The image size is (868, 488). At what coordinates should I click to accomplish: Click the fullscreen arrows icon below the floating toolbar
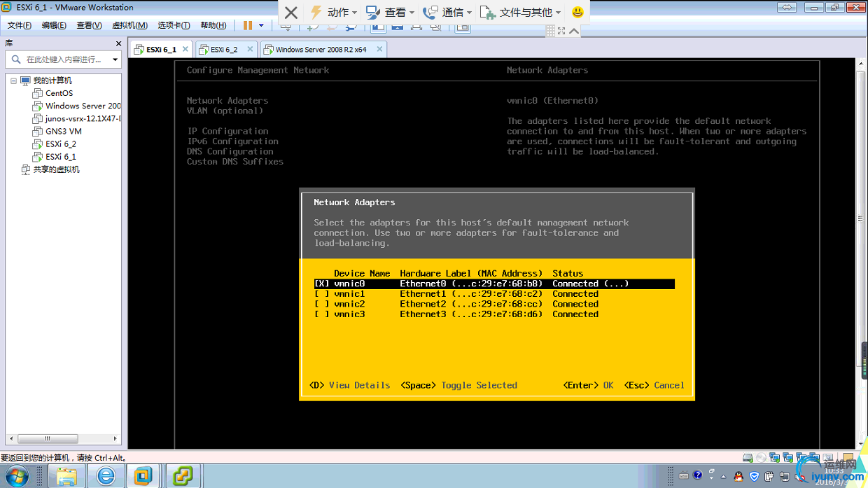(x=561, y=32)
